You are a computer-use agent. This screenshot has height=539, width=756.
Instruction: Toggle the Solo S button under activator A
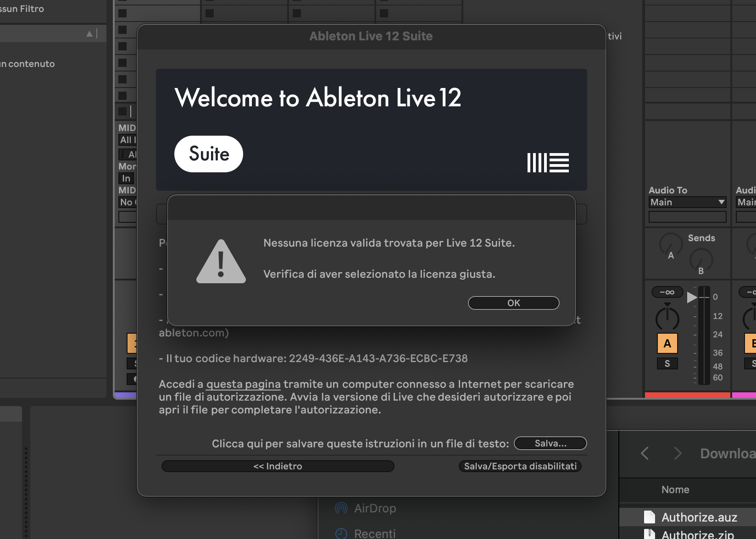pos(667,363)
